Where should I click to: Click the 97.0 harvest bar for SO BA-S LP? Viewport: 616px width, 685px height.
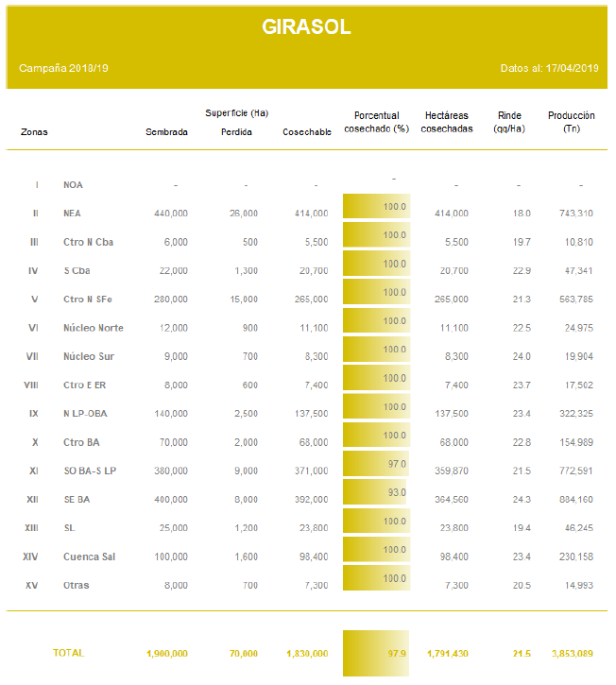click(375, 464)
